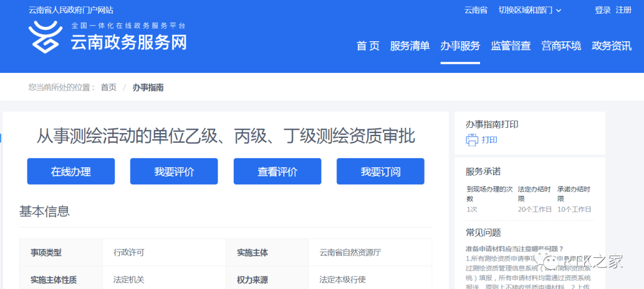Click the page title 从事测绘活动的单位乙级、丙级、丁级测绘资质审批

[x=226, y=136]
